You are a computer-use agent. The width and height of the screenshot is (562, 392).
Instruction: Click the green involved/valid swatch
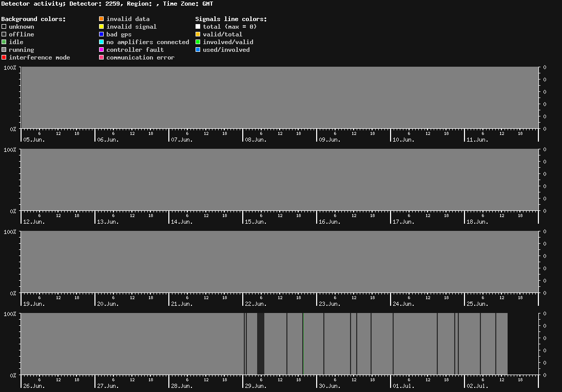click(x=198, y=42)
